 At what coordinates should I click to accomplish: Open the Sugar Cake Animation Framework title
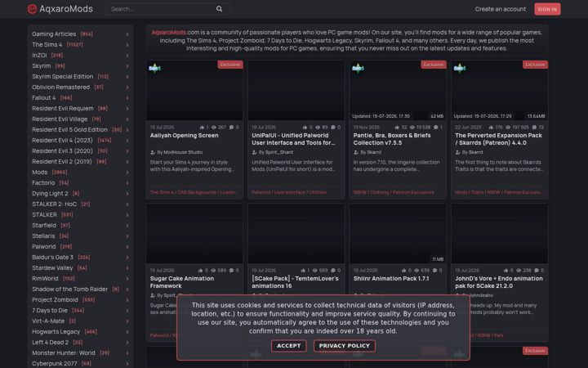tap(182, 282)
